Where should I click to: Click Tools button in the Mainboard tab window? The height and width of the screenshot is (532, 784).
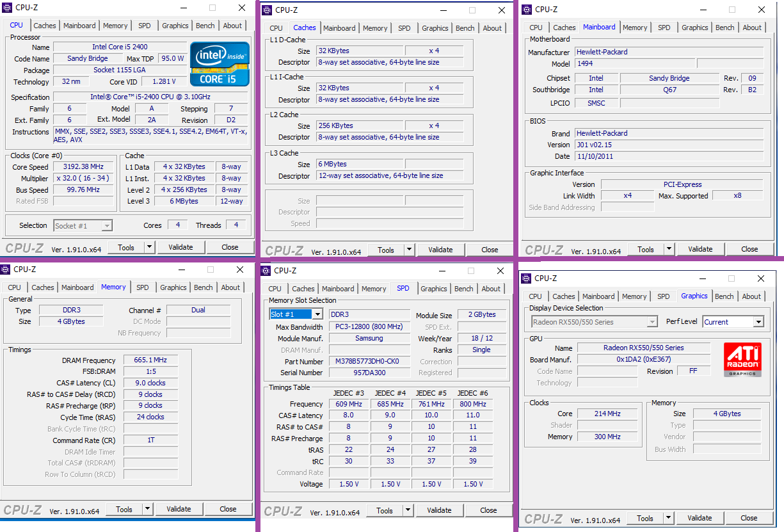click(646, 249)
